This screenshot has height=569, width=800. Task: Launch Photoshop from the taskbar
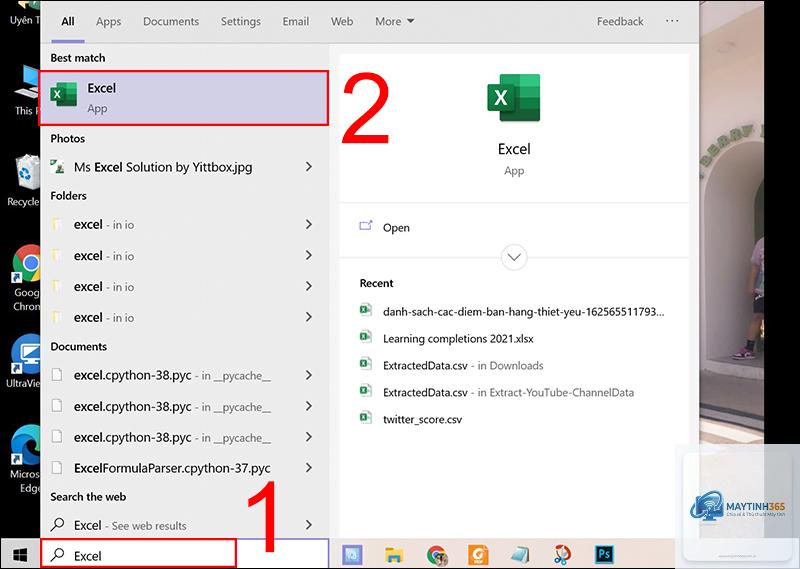[x=604, y=554]
